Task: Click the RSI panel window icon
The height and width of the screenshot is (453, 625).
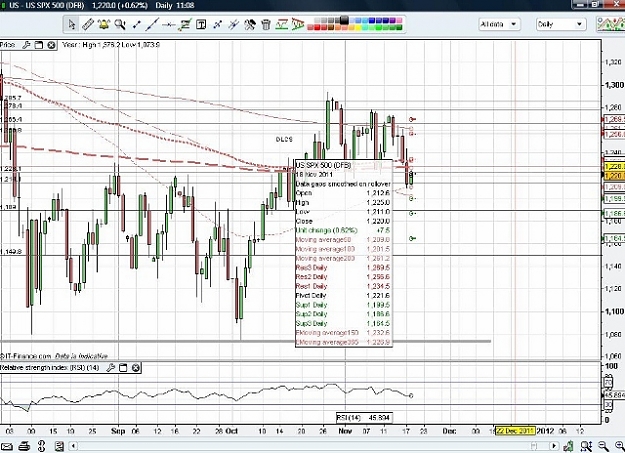Action: [x=123, y=368]
